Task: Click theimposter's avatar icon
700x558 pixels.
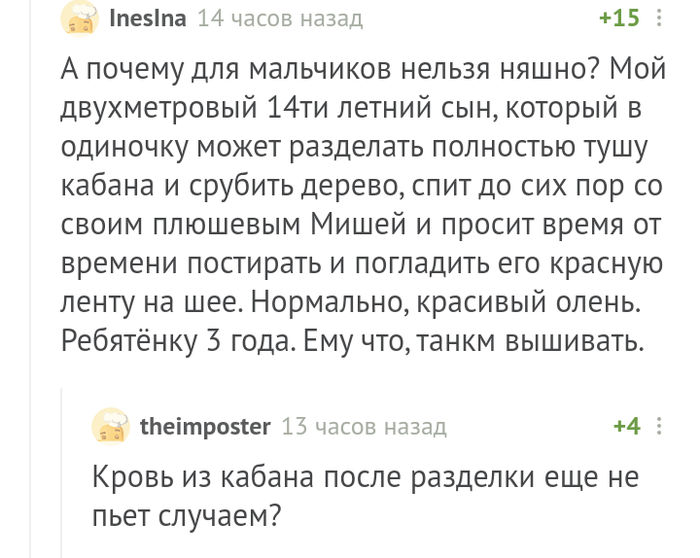Action: click(x=112, y=427)
